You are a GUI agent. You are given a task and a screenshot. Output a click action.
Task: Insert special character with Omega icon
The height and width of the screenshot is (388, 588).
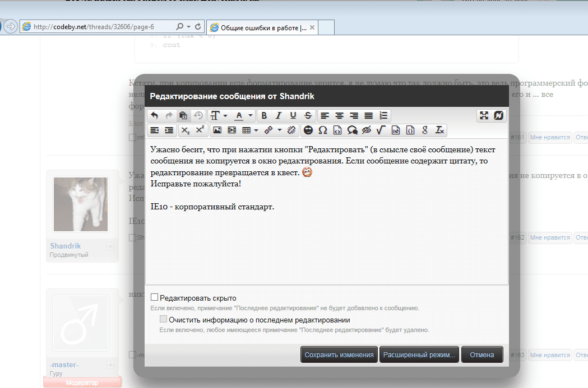tap(322, 130)
